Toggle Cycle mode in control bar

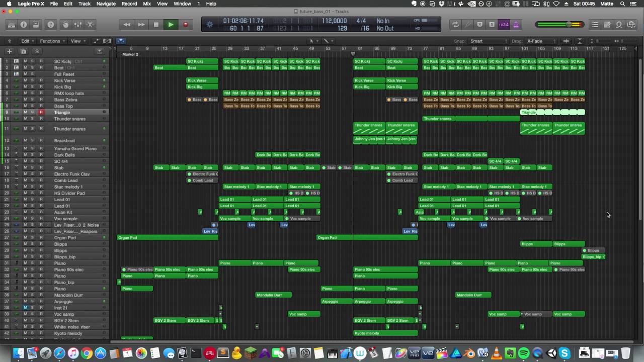(x=455, y=24)
